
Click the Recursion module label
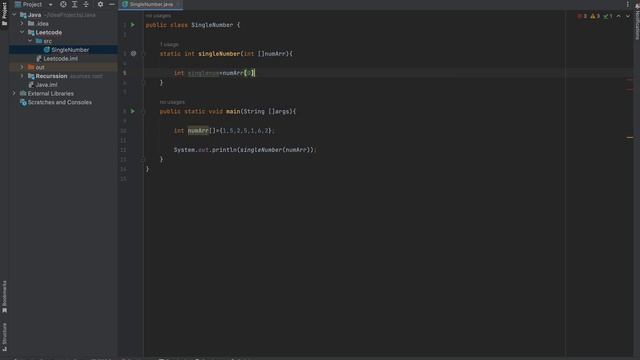click(51, 76)
